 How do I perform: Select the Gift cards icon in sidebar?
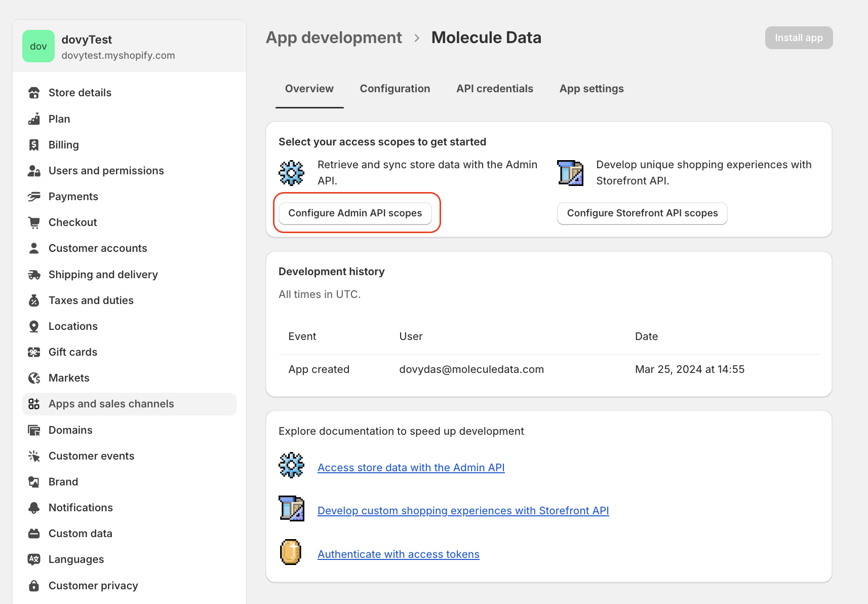[x=34, y=352]
